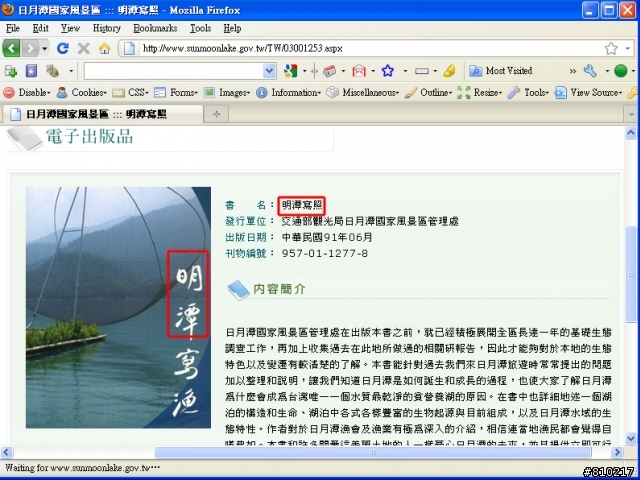Click the blue star bookmarks icon
640x480 pixels.
(388, 71)
